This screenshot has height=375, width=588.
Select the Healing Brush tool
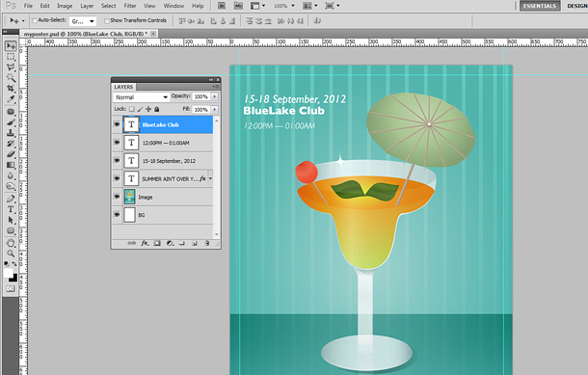11,112
